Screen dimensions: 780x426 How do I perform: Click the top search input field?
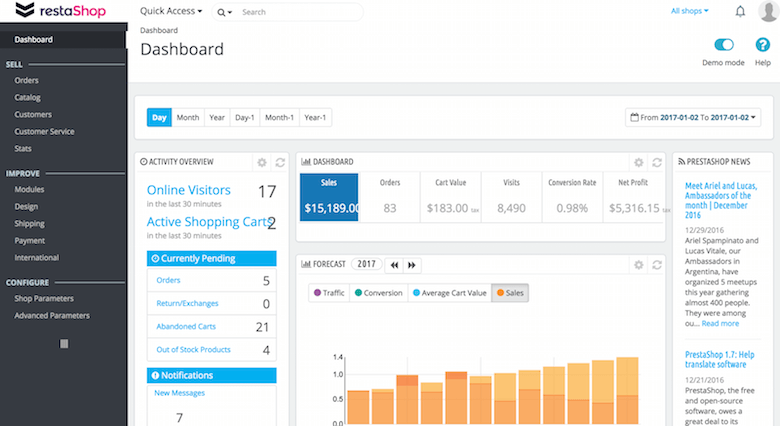tap(300, 12)
